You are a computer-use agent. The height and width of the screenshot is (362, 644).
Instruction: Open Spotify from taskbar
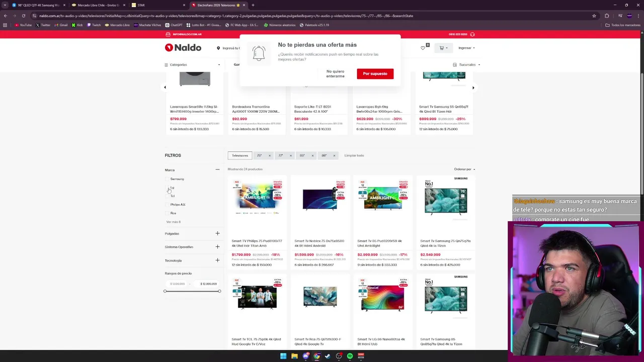tap(350, 356)
